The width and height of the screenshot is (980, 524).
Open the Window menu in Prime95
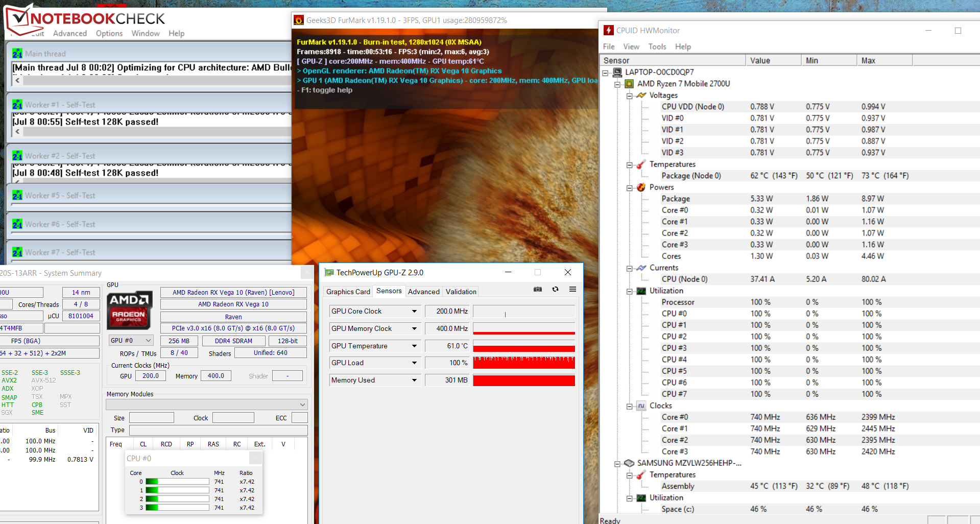click(146, 33)
